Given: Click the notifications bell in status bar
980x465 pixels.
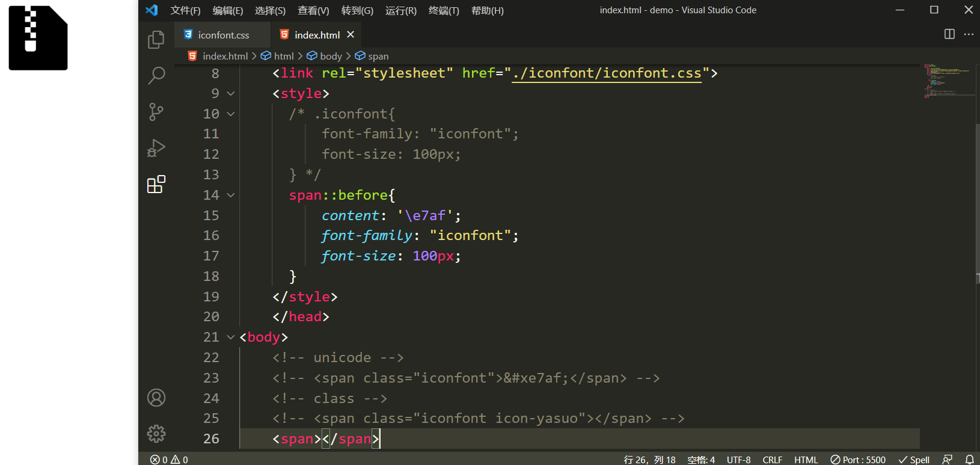Looking at the screenshot, I should tap(969, 460).
